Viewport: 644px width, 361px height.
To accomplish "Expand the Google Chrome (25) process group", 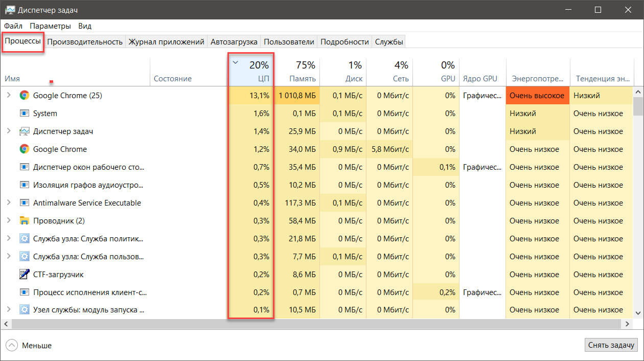I will pyautogui.click(x=8, y=96).
